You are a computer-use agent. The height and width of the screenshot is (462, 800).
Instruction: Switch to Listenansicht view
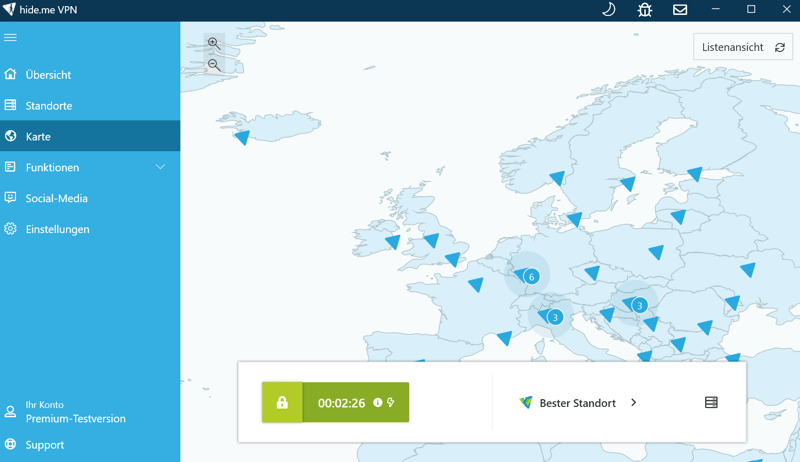click(x=742, y=47)
